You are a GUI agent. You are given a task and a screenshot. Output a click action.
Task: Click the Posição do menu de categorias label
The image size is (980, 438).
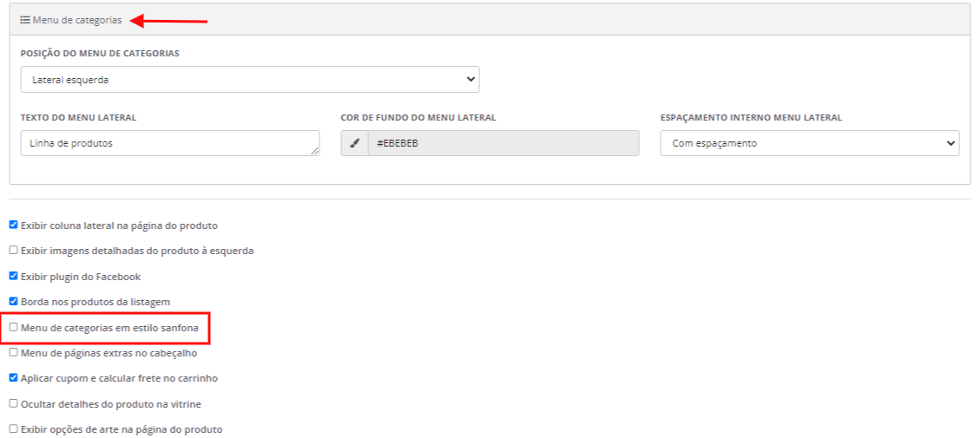(x=100, y=54)
